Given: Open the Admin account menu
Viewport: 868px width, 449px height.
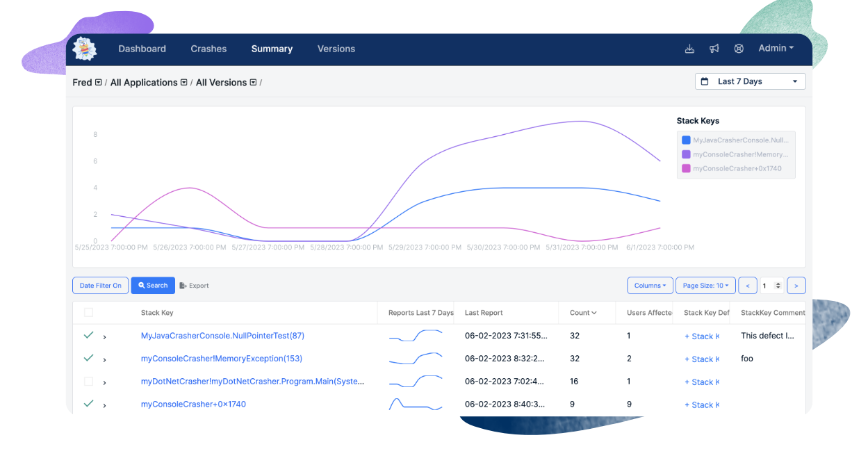Looking at the screenshot, I should (776, 48).
